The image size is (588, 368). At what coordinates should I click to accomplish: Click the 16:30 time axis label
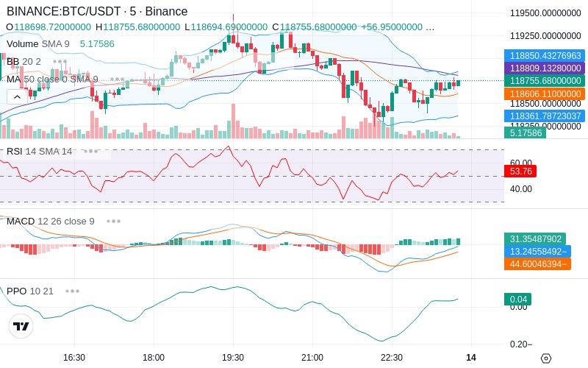click(x=74, y=358)
